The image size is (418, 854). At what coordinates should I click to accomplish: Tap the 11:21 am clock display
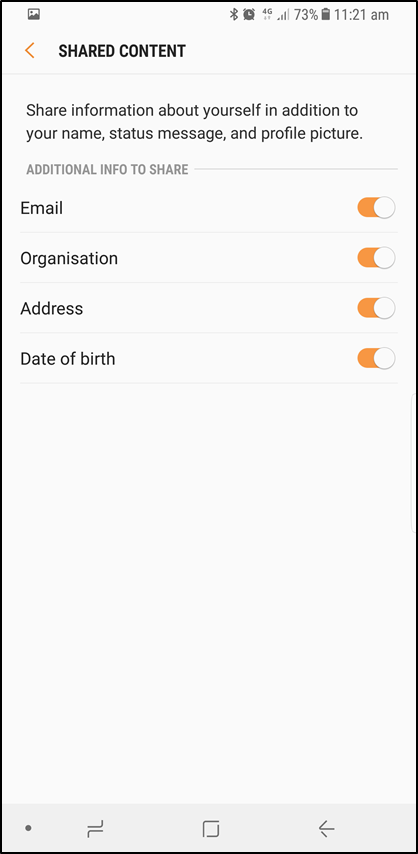(361, 14)
